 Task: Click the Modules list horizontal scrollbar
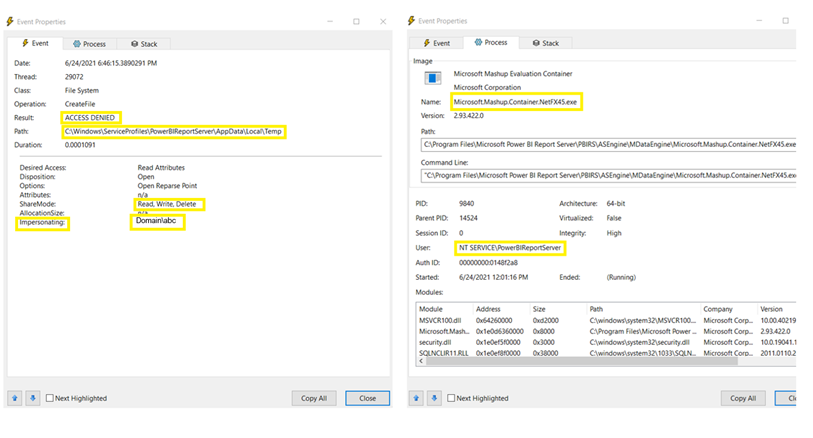582,361
